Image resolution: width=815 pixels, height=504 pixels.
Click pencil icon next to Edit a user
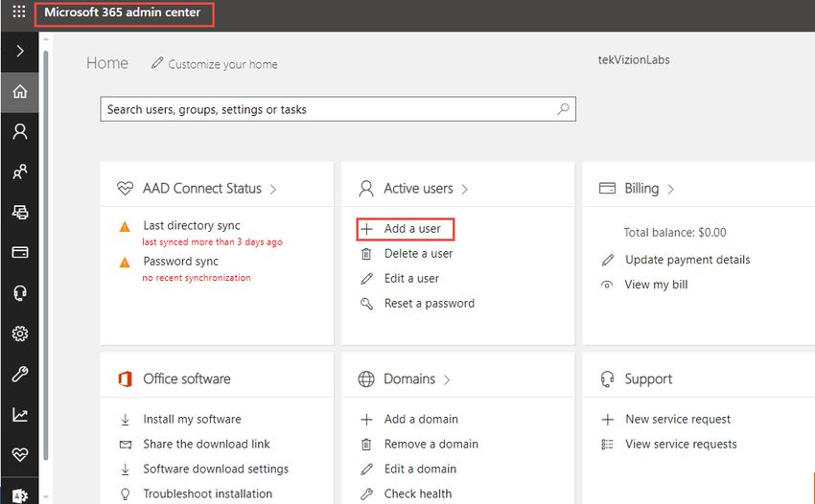click(x=366, y=279)
